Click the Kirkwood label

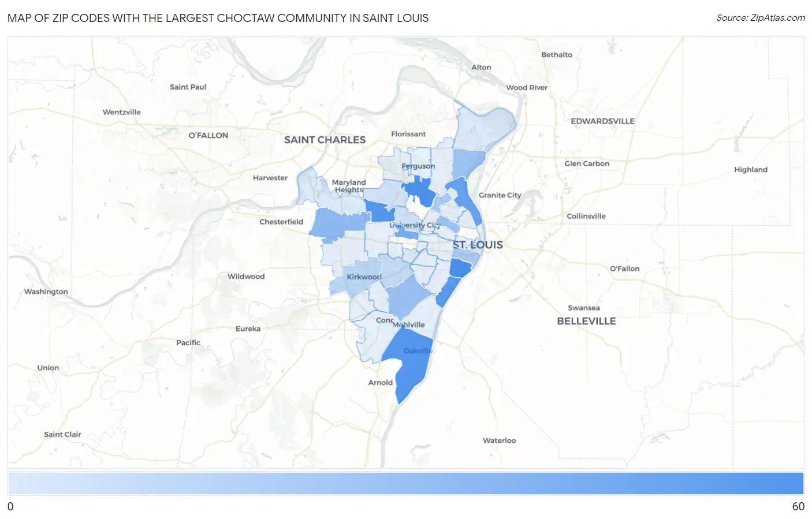364,277
